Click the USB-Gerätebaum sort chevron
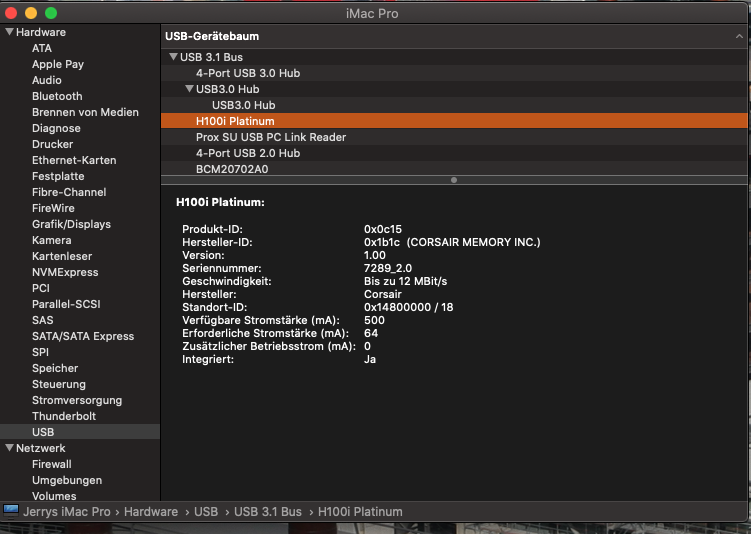Image resolution: width=751 pixels, height=534 pixels. [x=739, y=36]
